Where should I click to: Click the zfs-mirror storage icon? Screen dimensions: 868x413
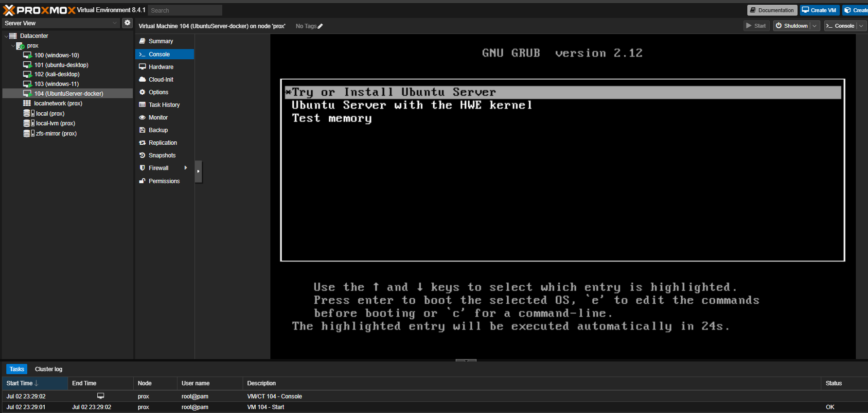29,133
